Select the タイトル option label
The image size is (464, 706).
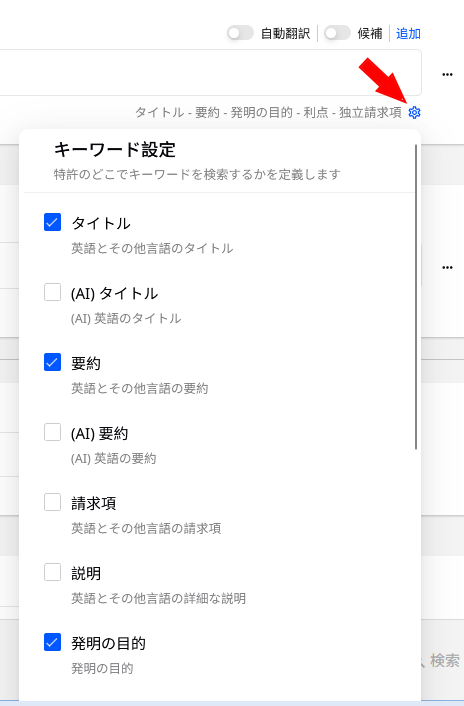[x=101, y=223]
